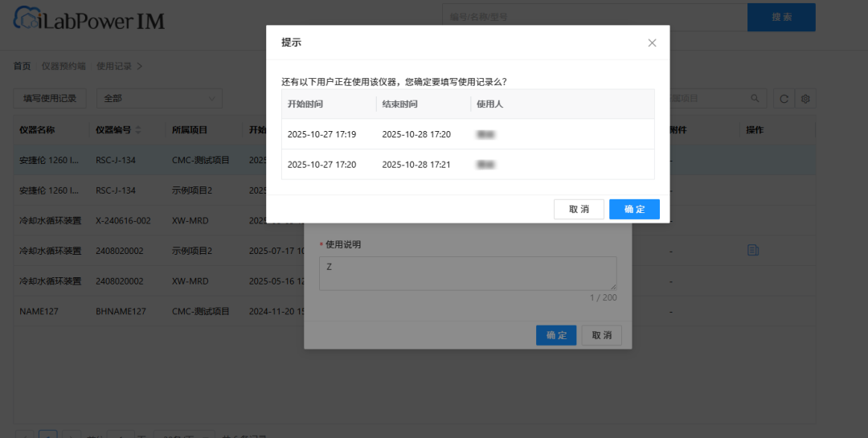The height and width of the screenshot is (438, 868).
Task: Click the 填写使用记录 button
Action: point(49,98)
